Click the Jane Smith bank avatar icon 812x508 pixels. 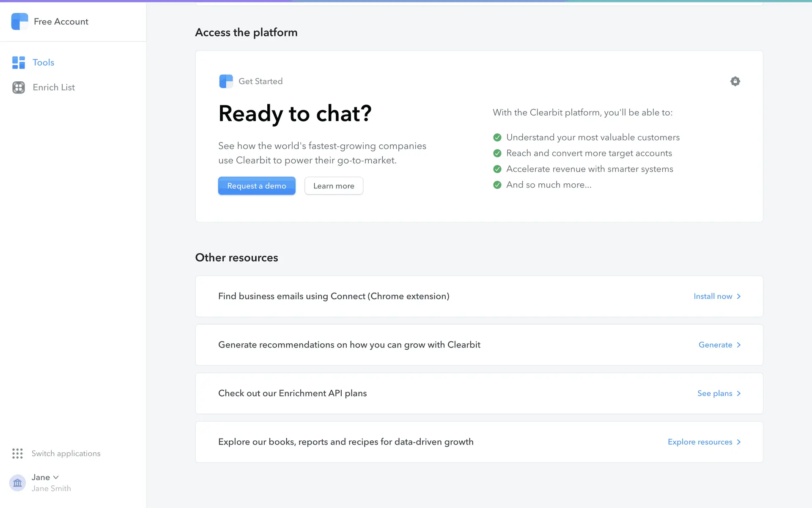(17, 483)
